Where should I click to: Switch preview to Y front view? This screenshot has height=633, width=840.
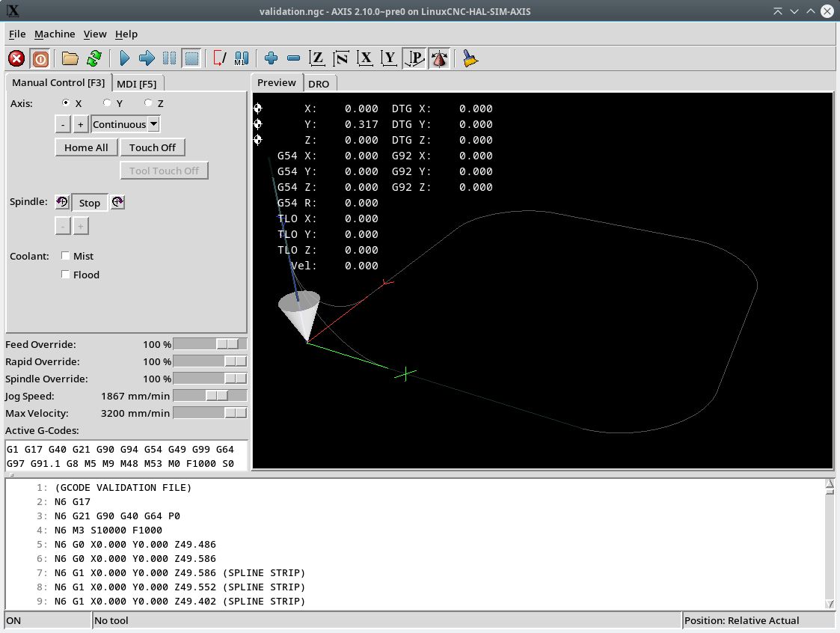[389, 58]
